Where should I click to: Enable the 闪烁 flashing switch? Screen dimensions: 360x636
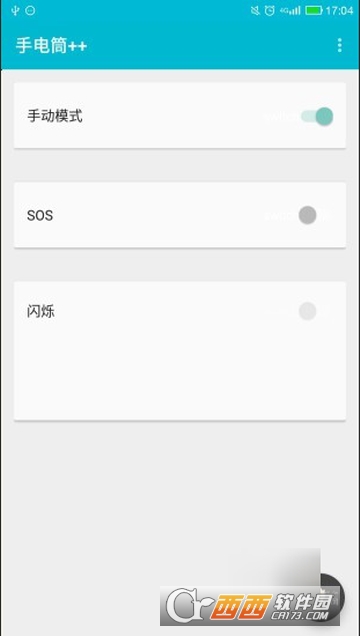tap(315, 311)
